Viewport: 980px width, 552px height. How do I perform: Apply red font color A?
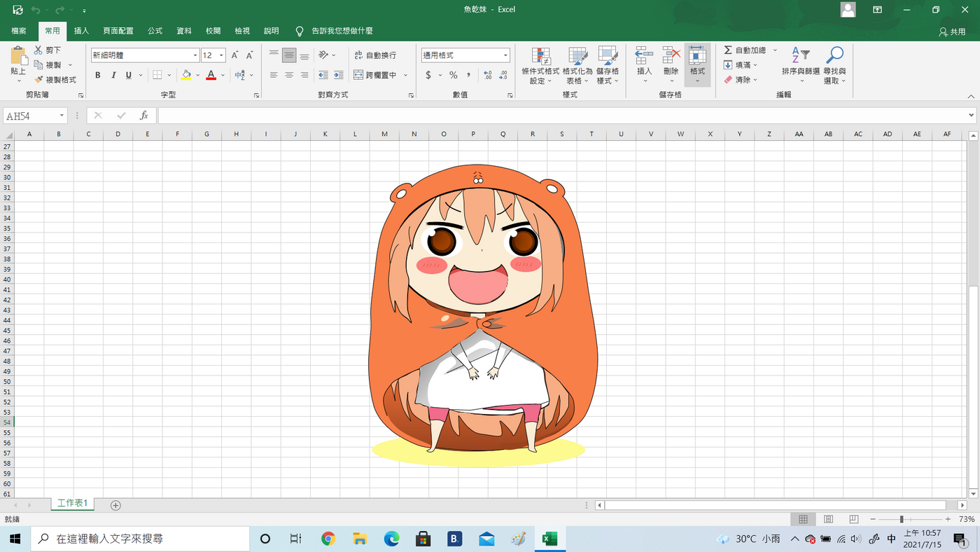tap(211, 75)
